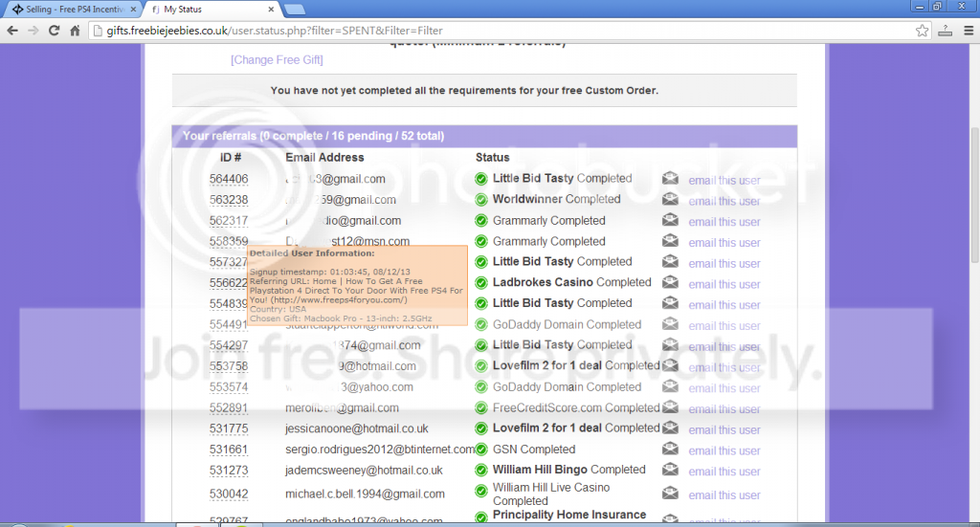Click the envelope icon for referral 564406
980x527 pixels.
point(670,179)
